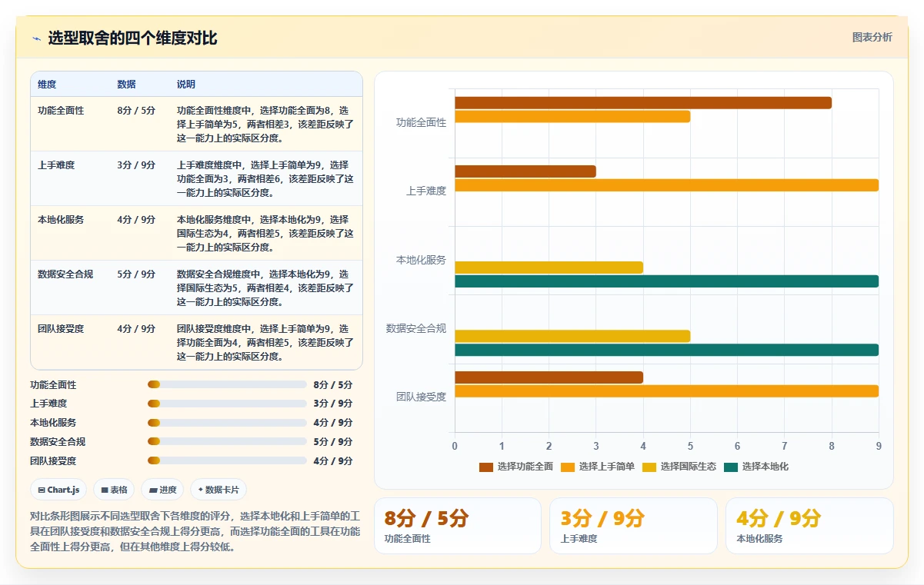This screenshot has height=585, width=924.
Task: Toggle the 选择本地化 legend swatch
Action: pos(730,467)
